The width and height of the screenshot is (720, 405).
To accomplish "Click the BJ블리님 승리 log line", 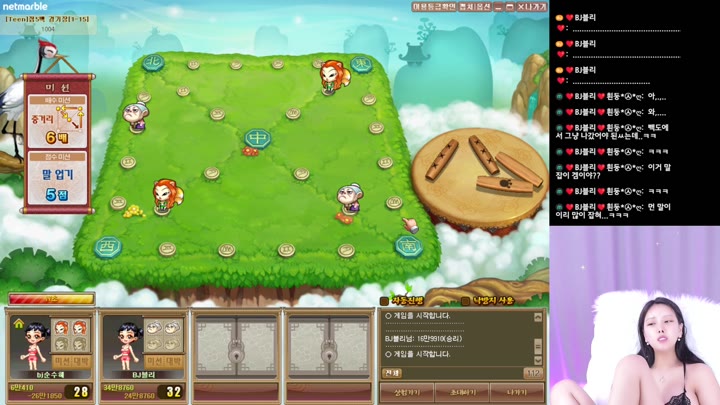I will pyautogui.click(x=423, y=338).
